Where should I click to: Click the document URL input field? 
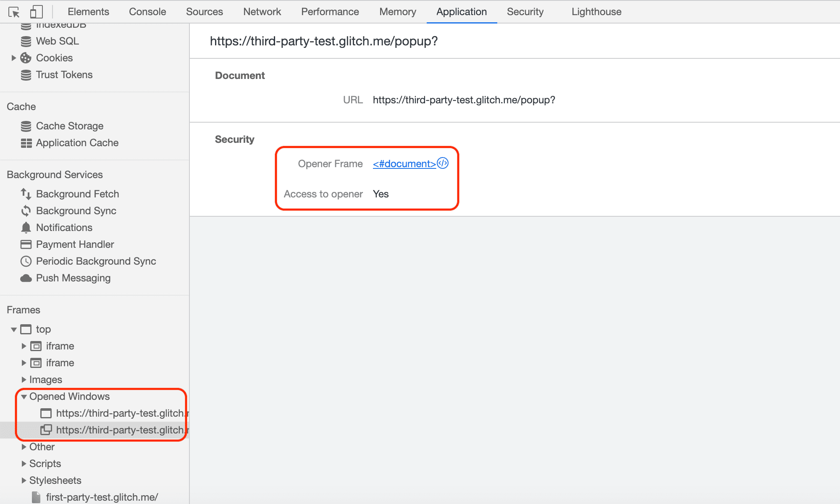click(x=465, y=100)
